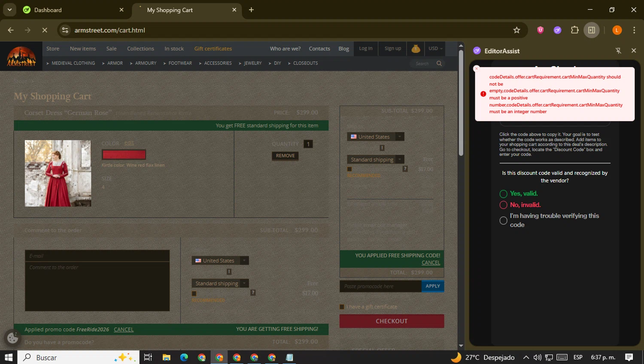The height and width of the screenshot is (364, 644).
Task: Open the lower Standard shipping dropdown
Action: pos(220,283)
